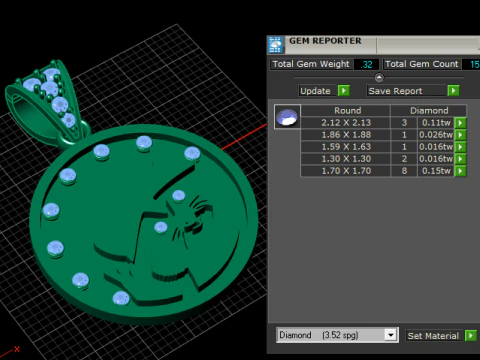Click the Total Gem Count label
480x360 pixels.
422,64
